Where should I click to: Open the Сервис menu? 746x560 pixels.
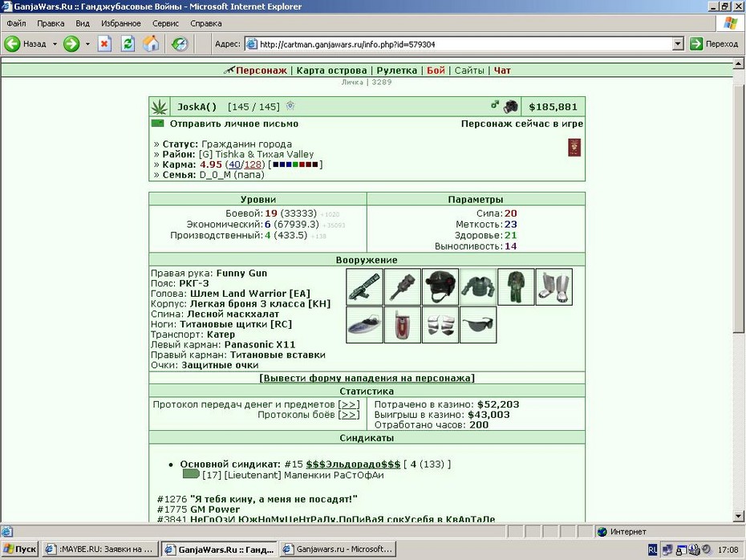click(x=165, y=23)
